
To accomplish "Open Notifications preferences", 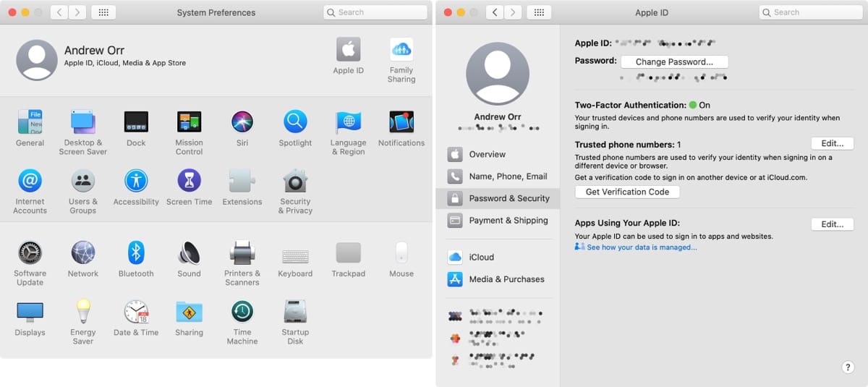I will click(401, 128).
